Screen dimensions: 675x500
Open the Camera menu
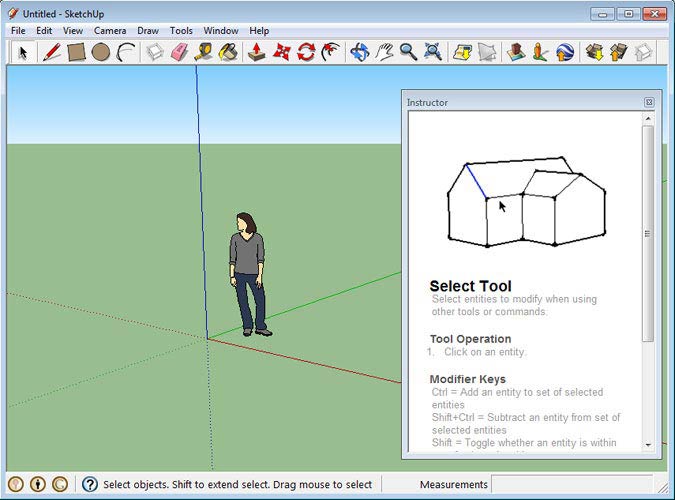click(110, 31)
